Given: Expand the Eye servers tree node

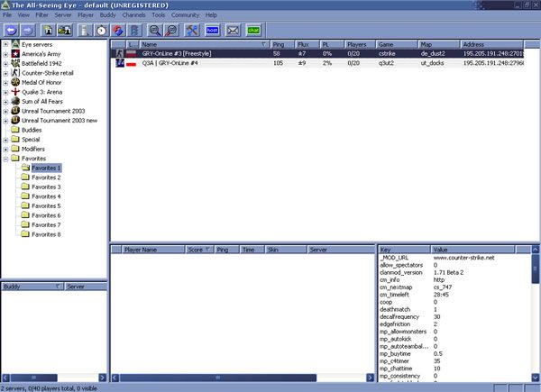Looking at the screenshot, I should (6, 44).
